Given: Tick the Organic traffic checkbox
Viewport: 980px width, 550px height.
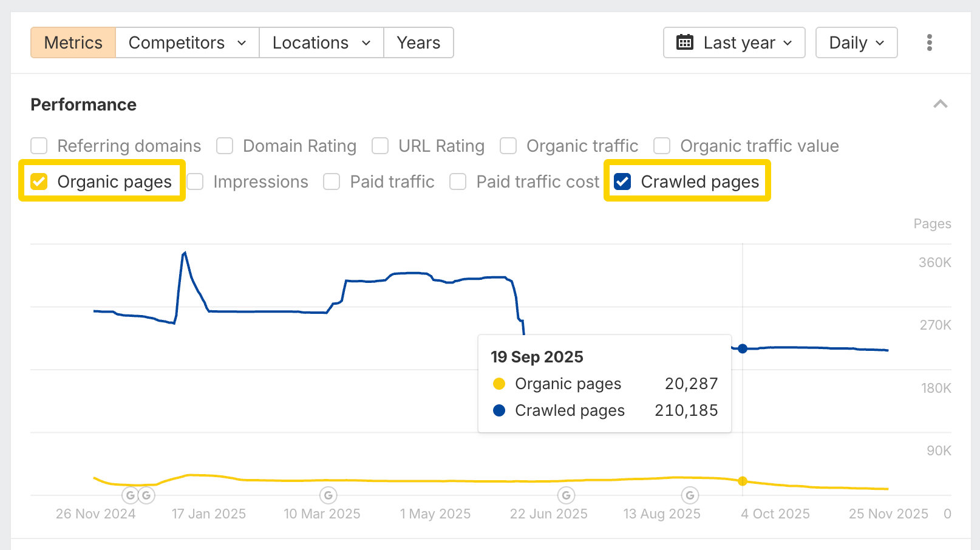Looking at the screenshot, I should [x=508, y=146].
